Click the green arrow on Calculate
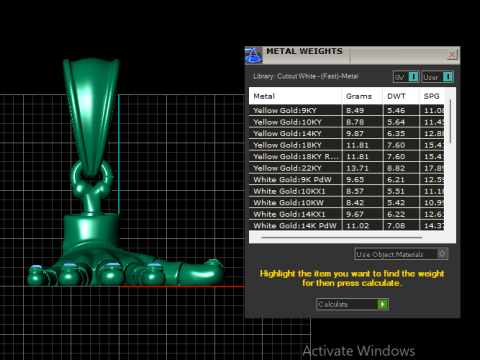This screenshot has width=480, height=360. click(x=382, y=304)
